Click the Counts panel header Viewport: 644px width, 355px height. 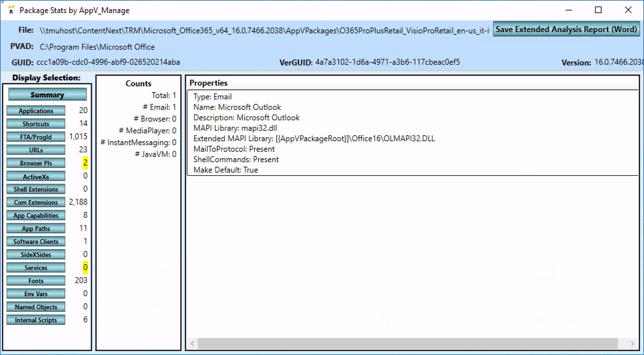pos(138,84)
